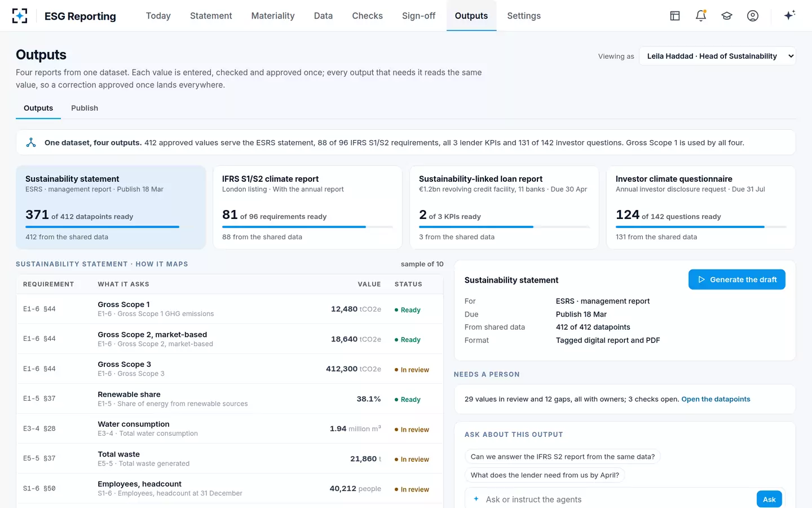Open the Settings tab
812x508 pixels.
(524, 16)
